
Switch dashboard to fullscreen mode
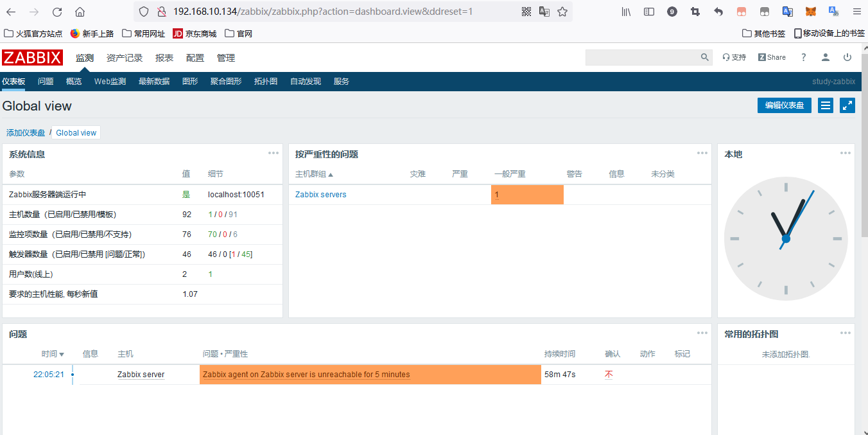pyautogui.click(x=847, y=105)
